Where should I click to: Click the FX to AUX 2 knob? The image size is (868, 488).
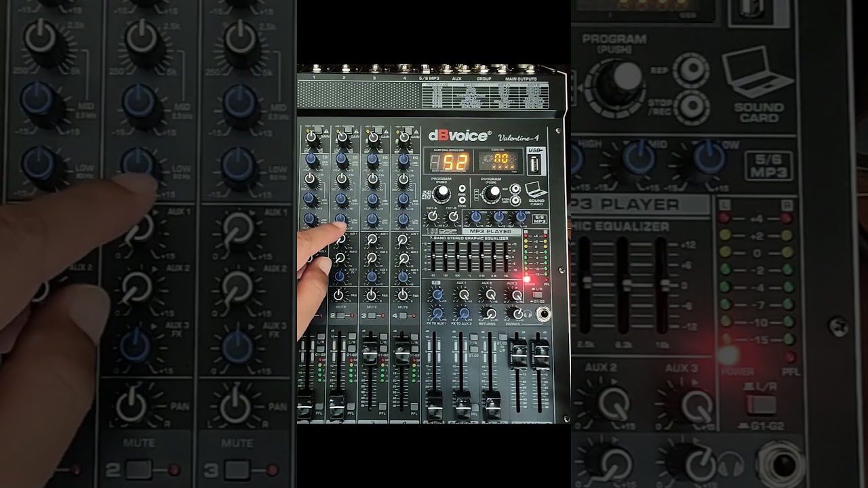pos(464,313)
